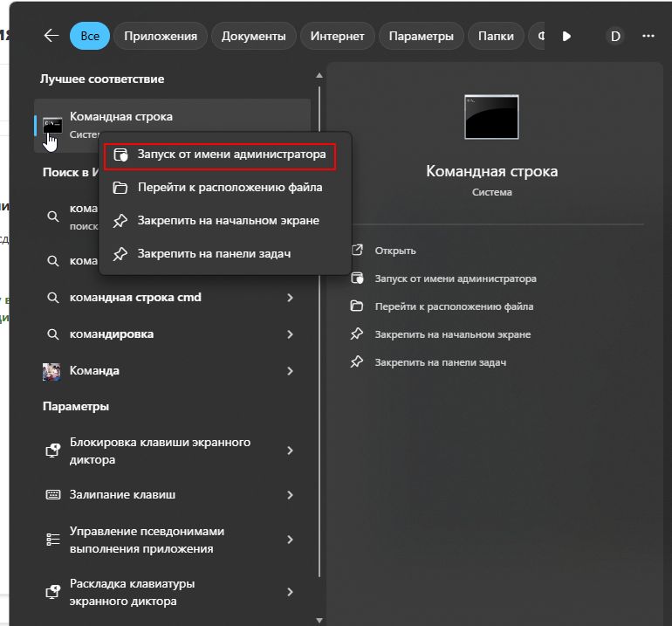
Task: Click the large Командная строка preview icon
Action: tap(491, 117)
